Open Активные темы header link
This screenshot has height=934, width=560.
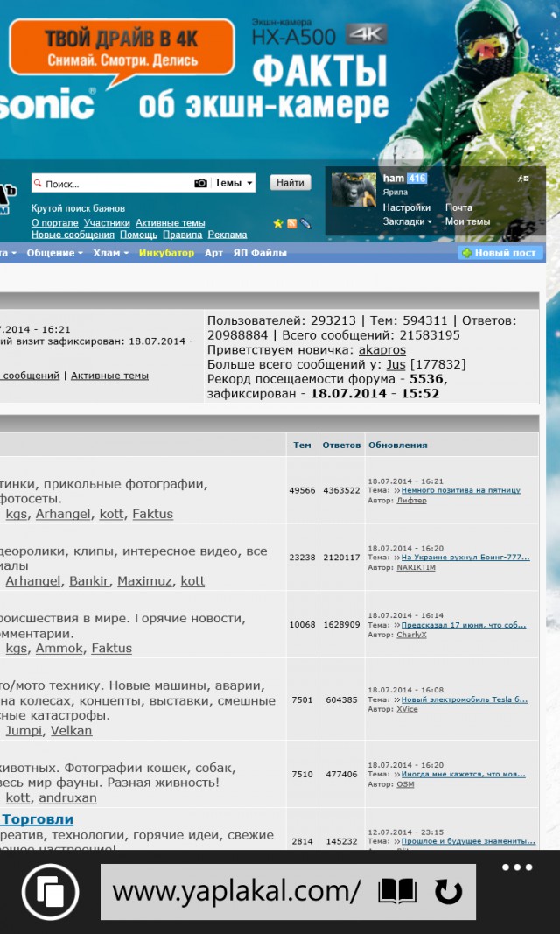[x=171, y=223]
